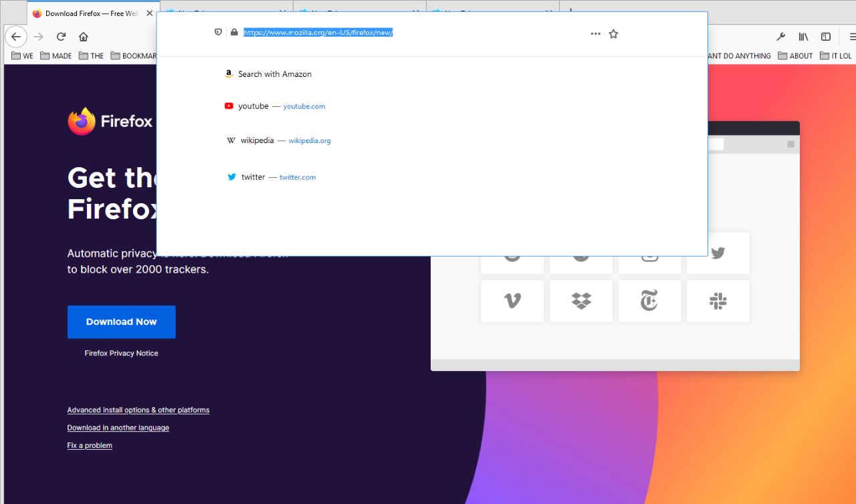Screen dimensions: 856x504
Task: Open the MADE bookmarks folder
Action: (56, 56)
